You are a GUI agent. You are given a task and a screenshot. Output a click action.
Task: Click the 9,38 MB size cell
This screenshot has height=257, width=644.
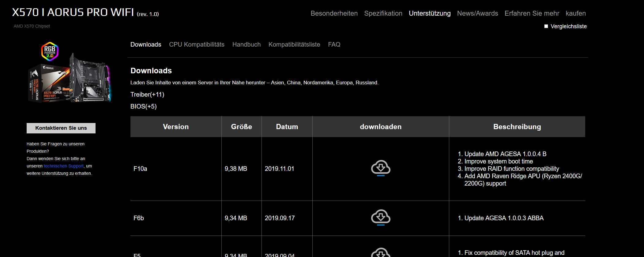point(242,169)
